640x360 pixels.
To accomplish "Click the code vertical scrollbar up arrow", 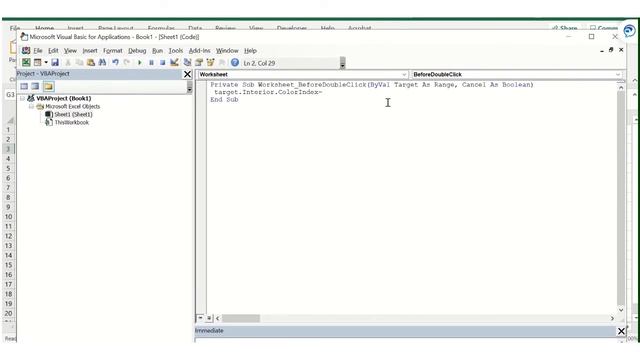I will click(621, 87).
